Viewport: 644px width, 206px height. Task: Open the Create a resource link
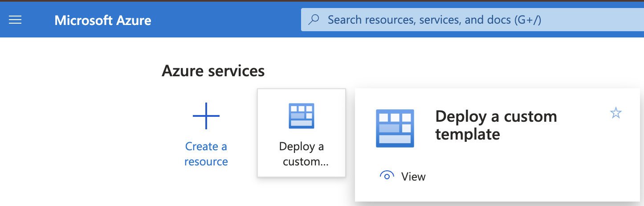click(206, 154)
